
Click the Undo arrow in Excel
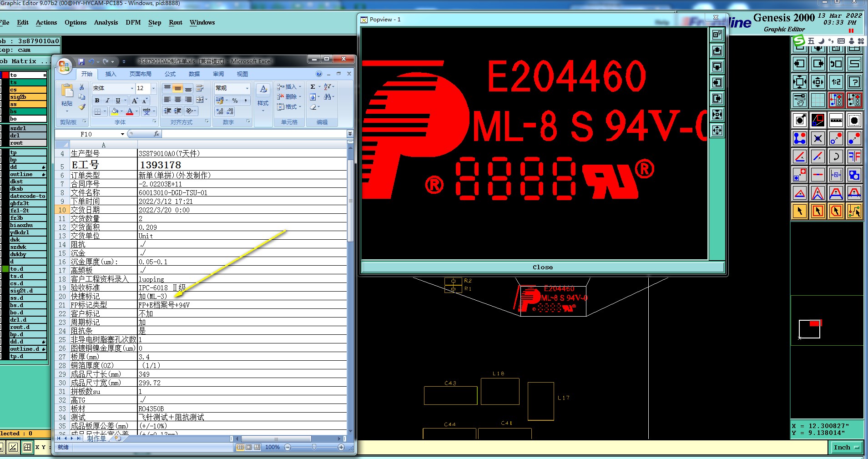[91, 61]
